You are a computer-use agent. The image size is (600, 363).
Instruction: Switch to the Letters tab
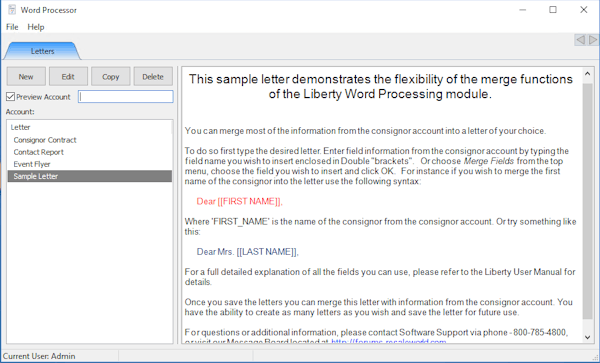click(x=42, y=51)
